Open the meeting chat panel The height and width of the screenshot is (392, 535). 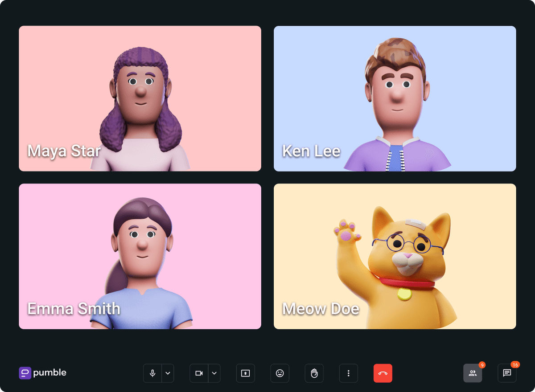coord(507,373)
